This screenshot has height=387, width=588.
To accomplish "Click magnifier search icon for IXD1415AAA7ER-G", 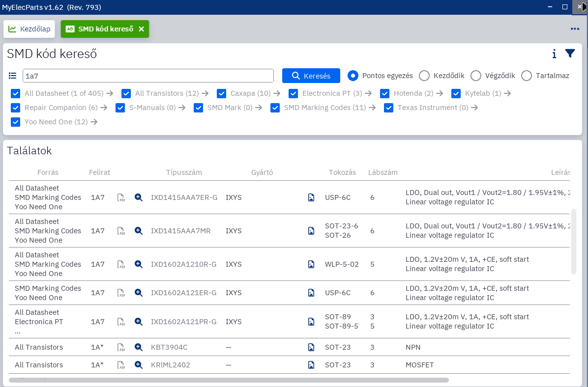I will click(139, 197).
